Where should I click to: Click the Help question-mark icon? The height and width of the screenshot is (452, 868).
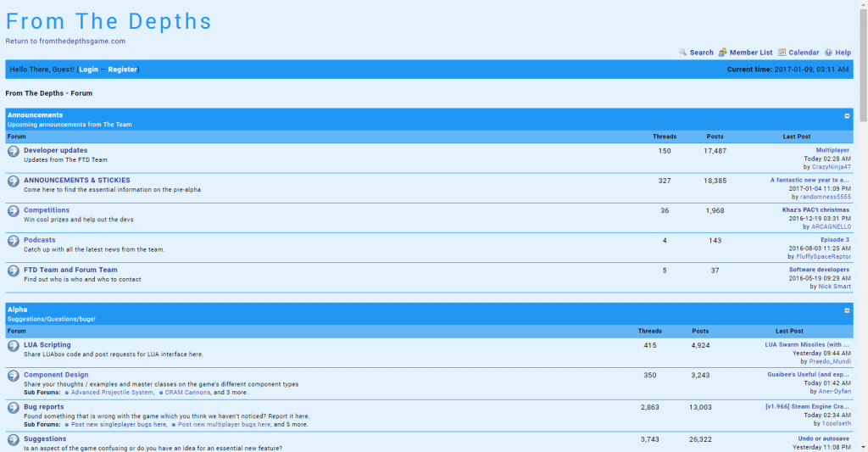828,53
